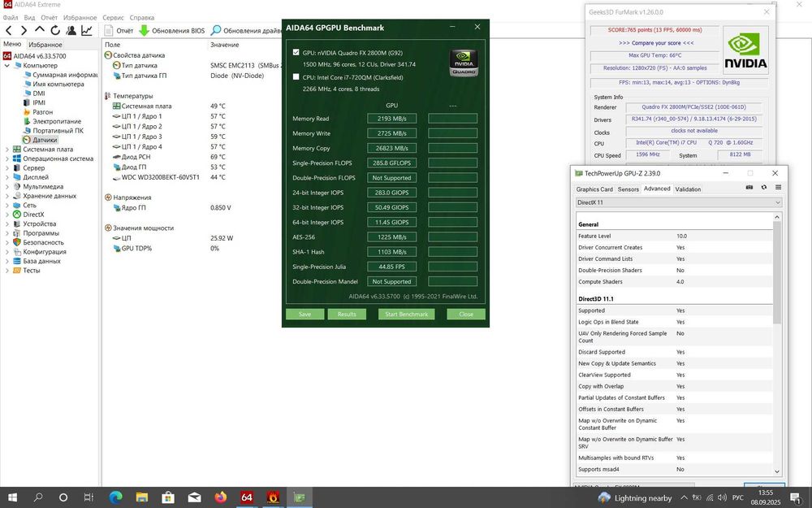Viewport: 812px width, 508px height.
Task: Click the AIDA64 up-level arrow icon
Action: click(x=39, y=31)
